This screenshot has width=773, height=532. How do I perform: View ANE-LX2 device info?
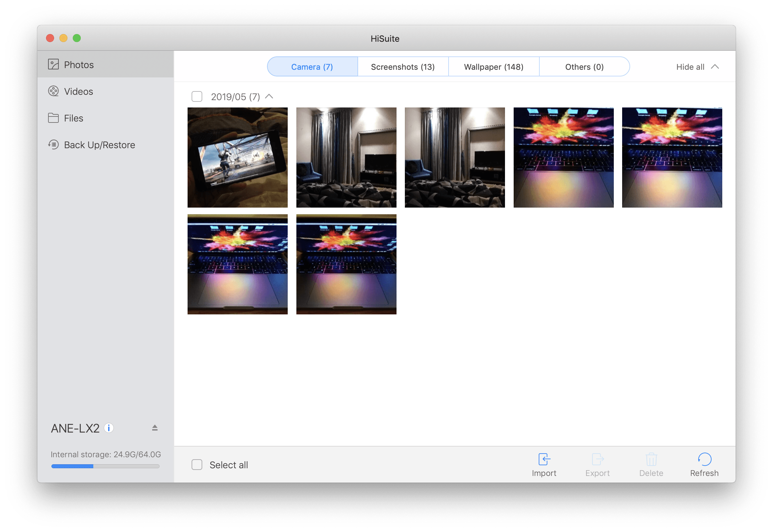[x=109, y=428]
